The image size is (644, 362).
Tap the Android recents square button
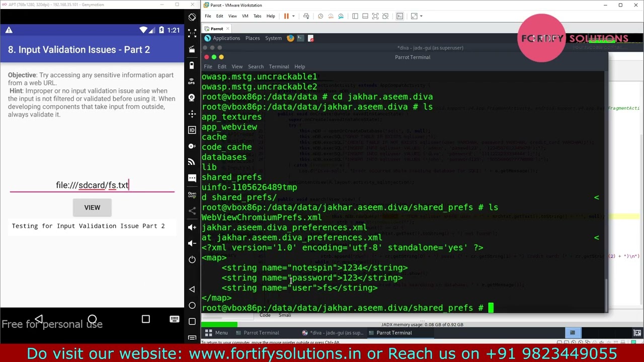(145, 319)
